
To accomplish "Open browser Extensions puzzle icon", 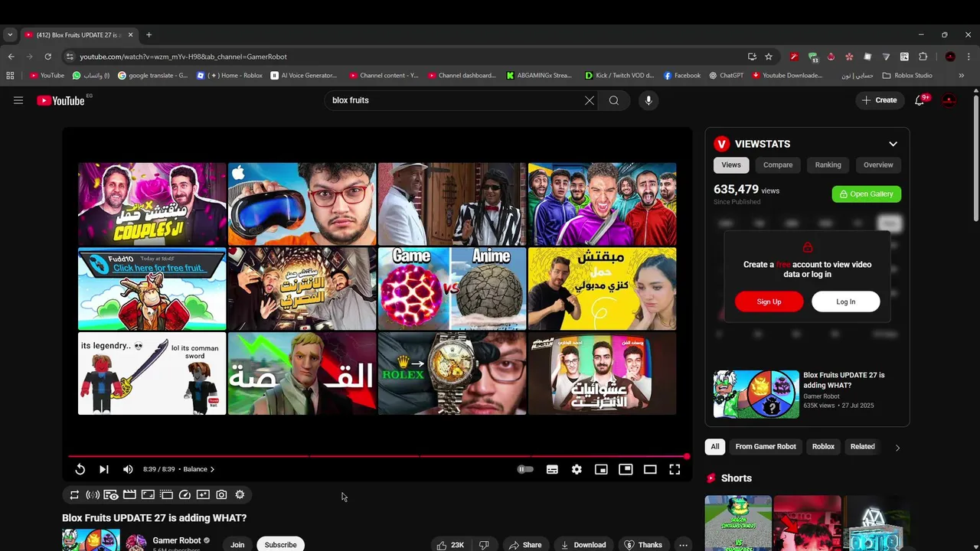I will pos(923,57).
